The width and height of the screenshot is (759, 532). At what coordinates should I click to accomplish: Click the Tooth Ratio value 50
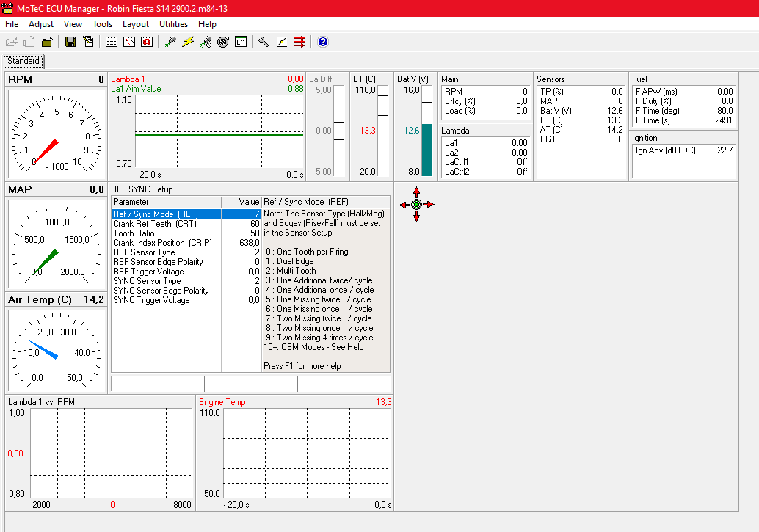(255, 233)
